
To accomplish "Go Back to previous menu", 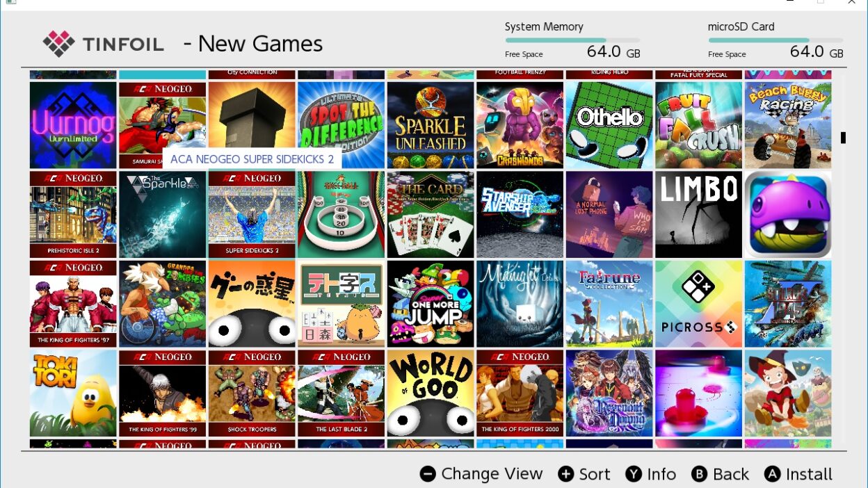I will pos(720,474).
